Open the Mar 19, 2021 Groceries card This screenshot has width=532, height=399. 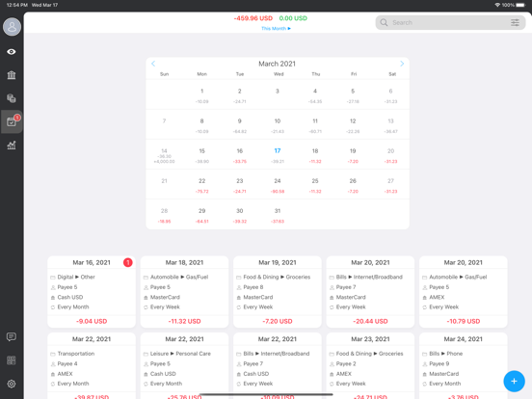278,292
